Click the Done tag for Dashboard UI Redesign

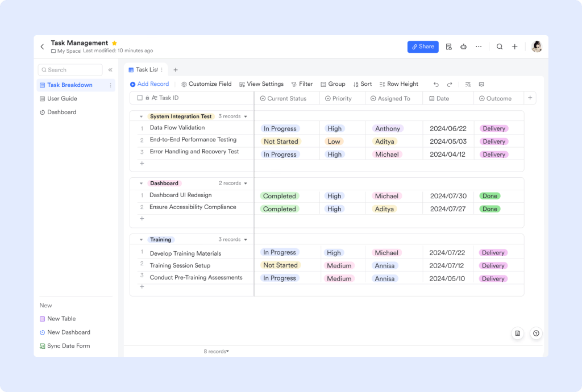489,196
